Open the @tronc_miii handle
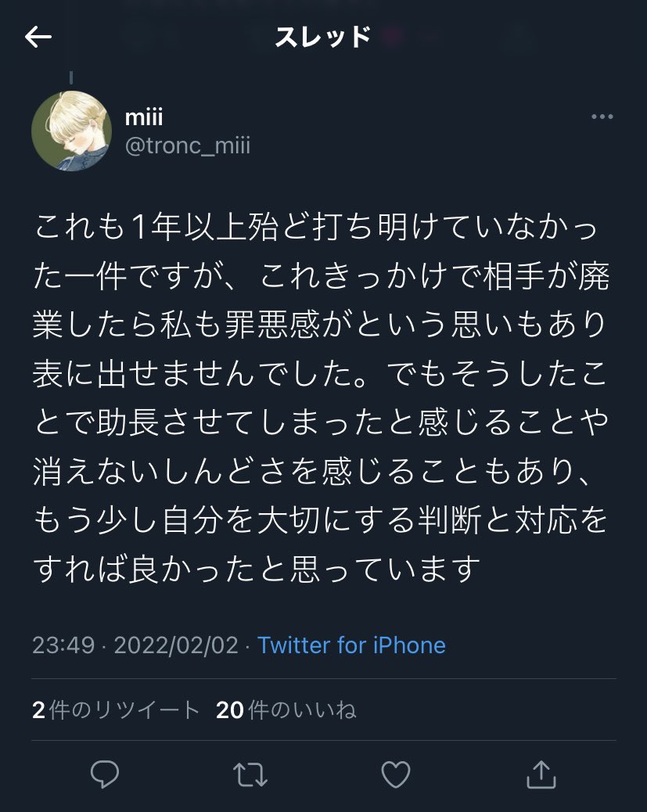647x812 pixels. click(188, 145)
